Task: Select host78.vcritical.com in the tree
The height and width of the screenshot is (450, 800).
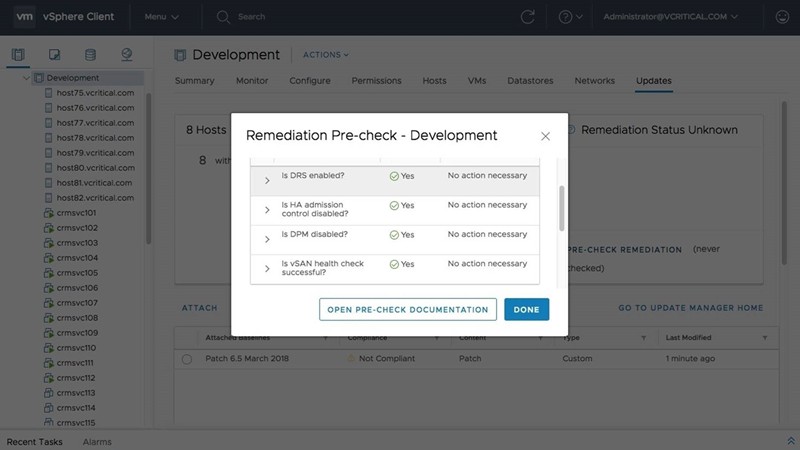Action: pyautogui.click(x=95, y=138)
